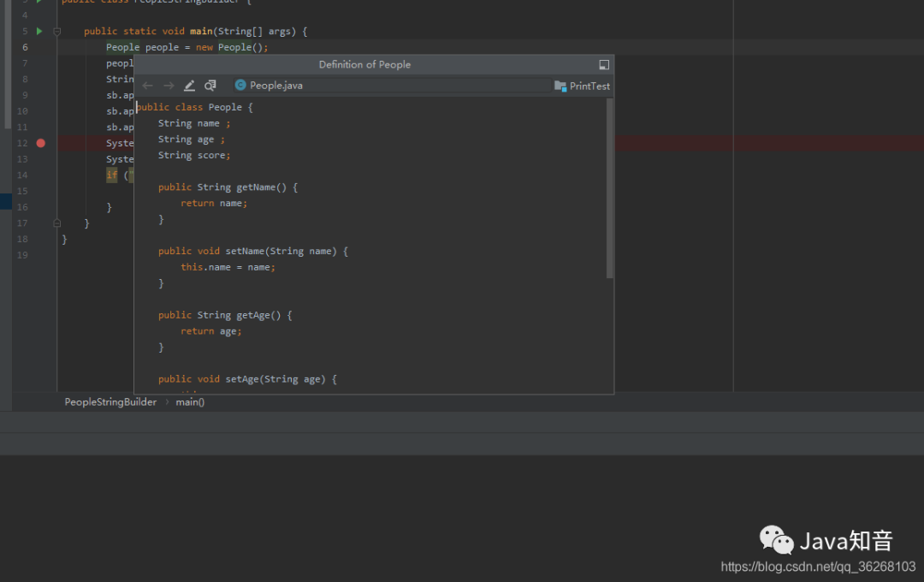
Task: Click the back arrow in Definition popup
Action: pos(148,86)
